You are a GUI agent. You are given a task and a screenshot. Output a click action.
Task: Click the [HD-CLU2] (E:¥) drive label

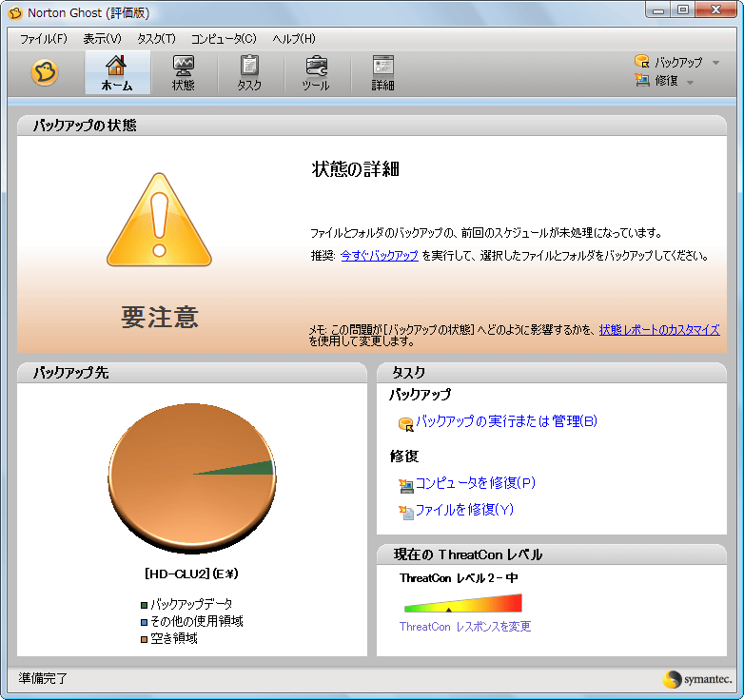pos(191,574)
